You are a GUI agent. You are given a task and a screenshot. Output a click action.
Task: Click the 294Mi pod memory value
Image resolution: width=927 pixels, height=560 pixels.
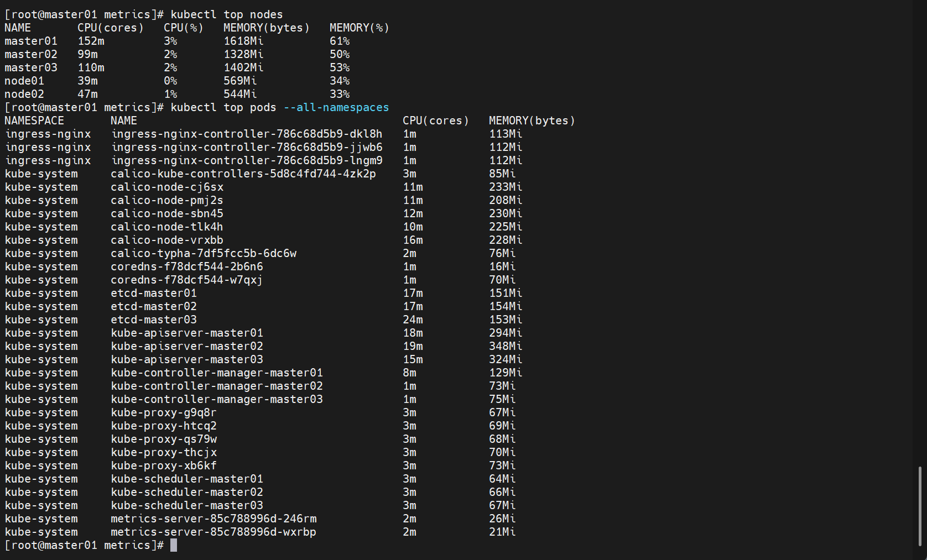506,333
